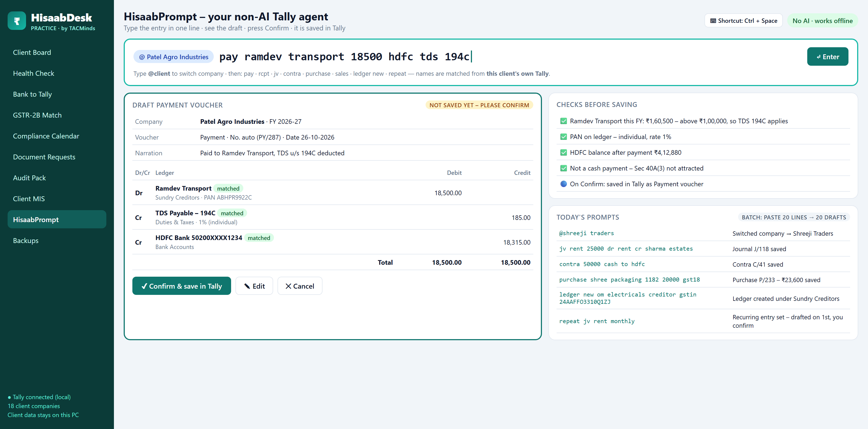Select HisaabPrompt in the sidebar
Screen dimensions: 868x429
point(57,220)
